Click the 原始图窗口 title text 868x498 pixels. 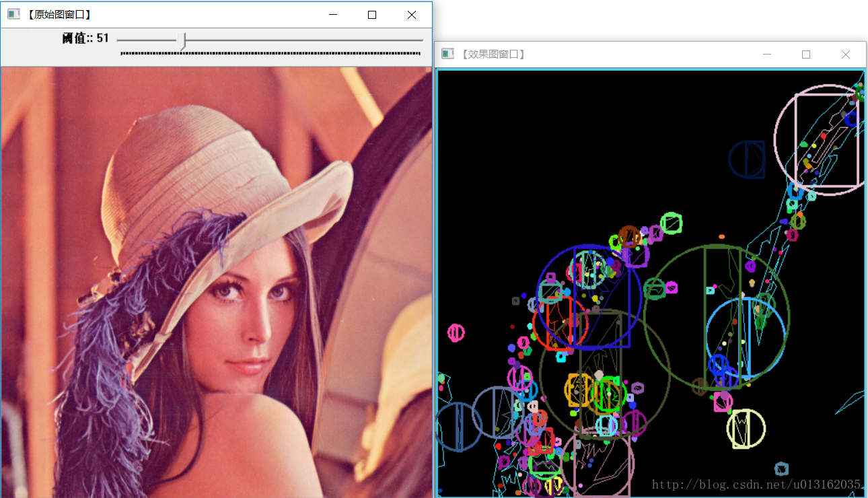(58, 14)
